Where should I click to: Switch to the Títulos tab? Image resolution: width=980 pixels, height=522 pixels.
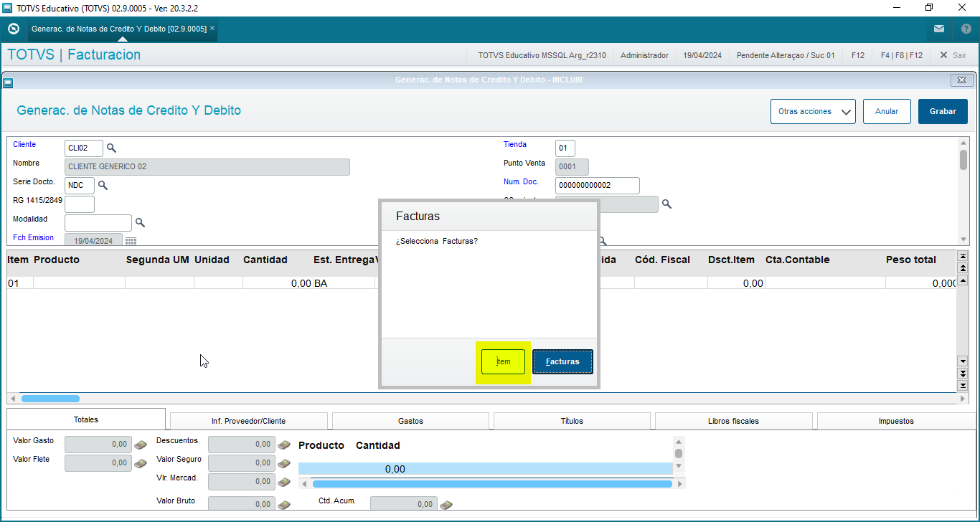point(572,421)
